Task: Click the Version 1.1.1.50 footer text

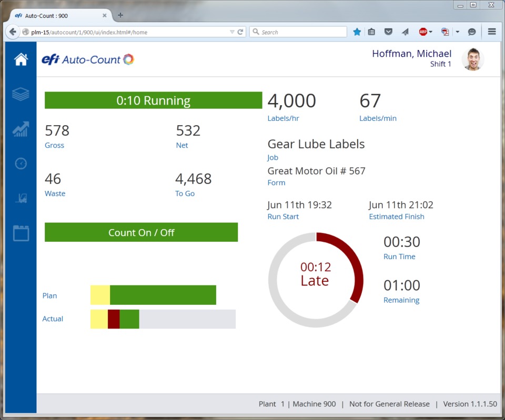Action: point(470,404)
